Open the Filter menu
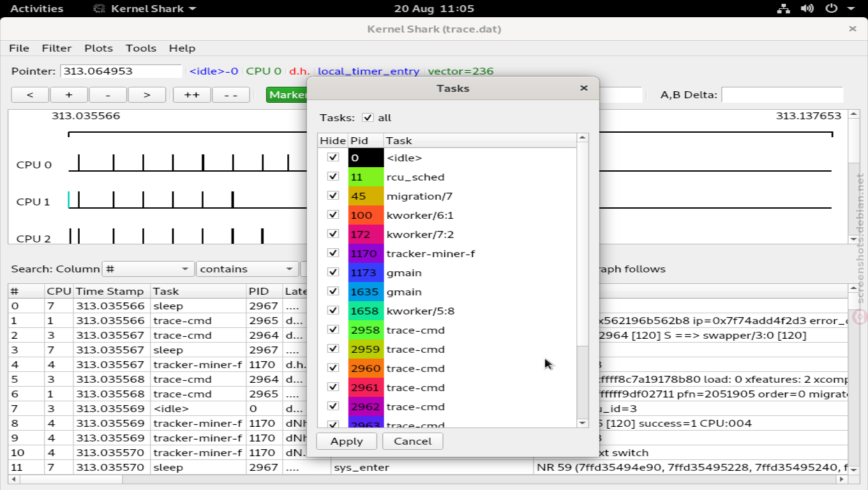The width and height of the screenshot is (868, 490). (57, 48)
